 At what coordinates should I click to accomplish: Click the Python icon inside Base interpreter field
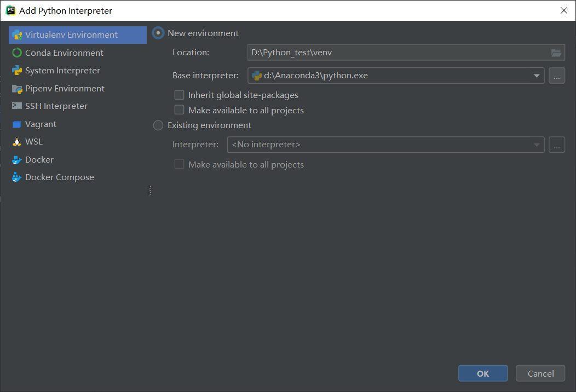(256, 76)
